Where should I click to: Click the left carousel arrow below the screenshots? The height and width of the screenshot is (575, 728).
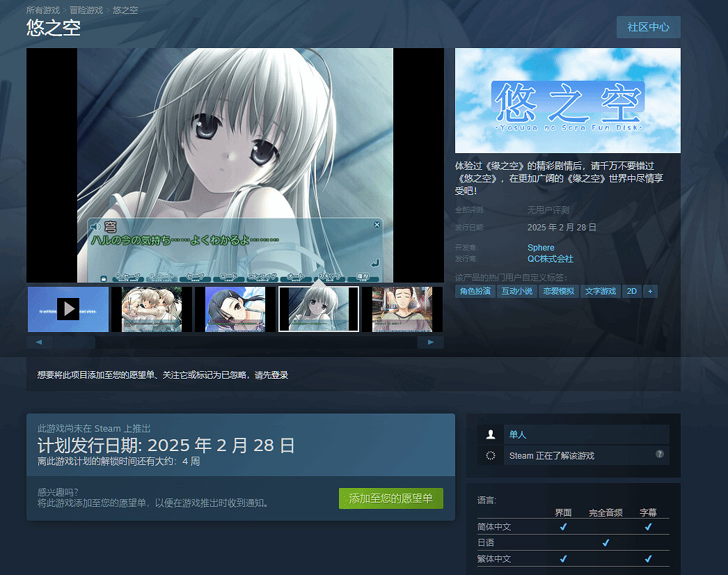(38, 342)
